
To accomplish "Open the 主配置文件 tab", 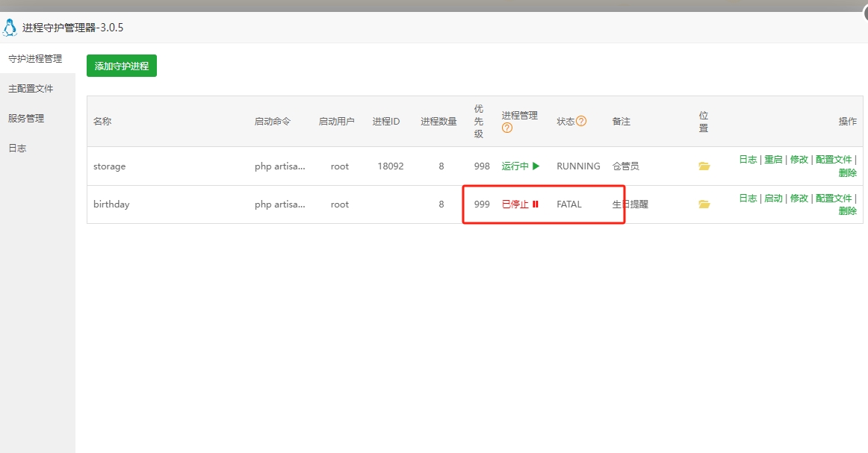I will (31, 89).
